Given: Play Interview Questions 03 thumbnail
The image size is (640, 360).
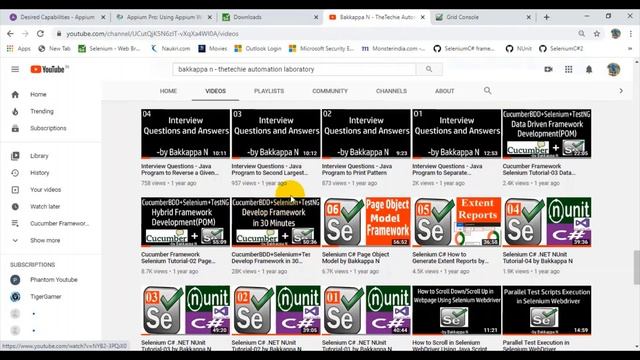Looking at the screenshot, I should (x=276, y=134).
